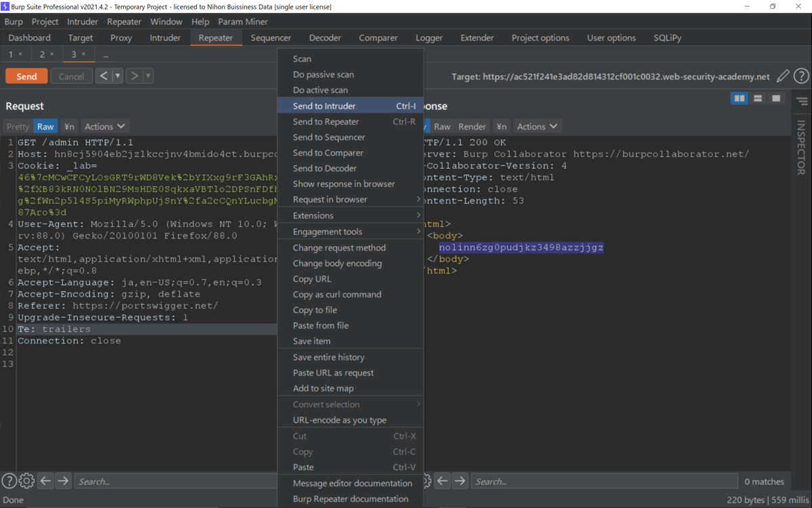The width and height of the screenshot is (812, 508).
Task: Expand the response Actions dropdown
Action: pos(537,127)
